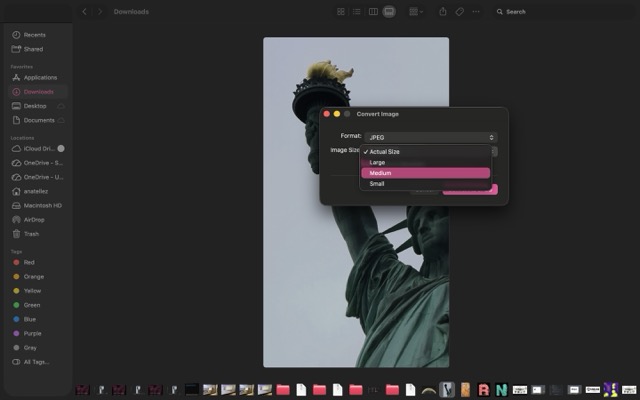Image resolution: width=640 pixels, height=400 pixels.
Task: Switch Finder to icon view
Action: click(x=341, y=12)
